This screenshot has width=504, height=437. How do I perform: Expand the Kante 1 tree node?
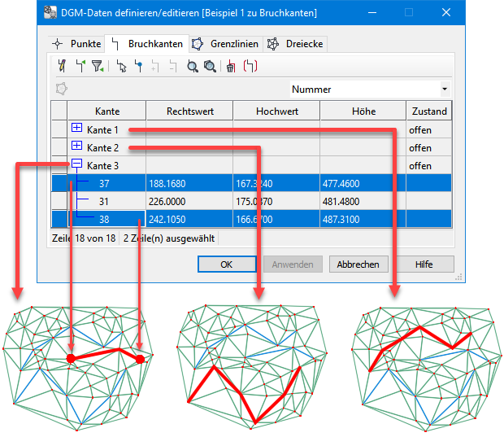tap(77, 129)
